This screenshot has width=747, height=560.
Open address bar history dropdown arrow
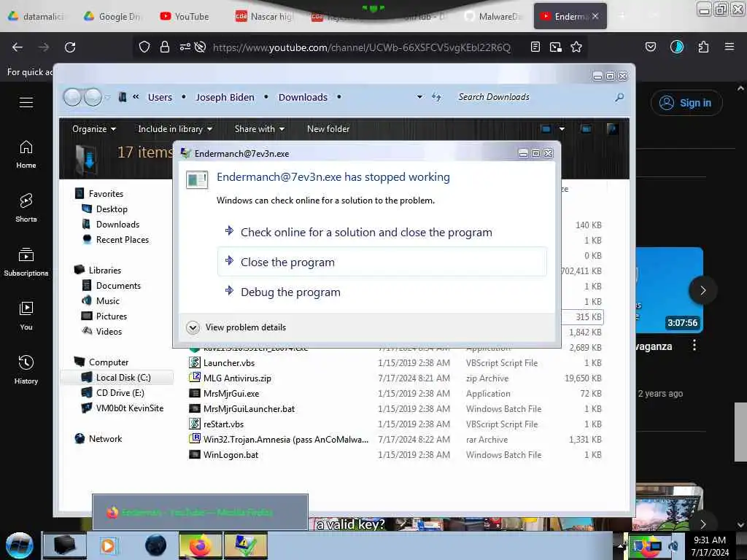pyautogui.click(x=419, y=97)
